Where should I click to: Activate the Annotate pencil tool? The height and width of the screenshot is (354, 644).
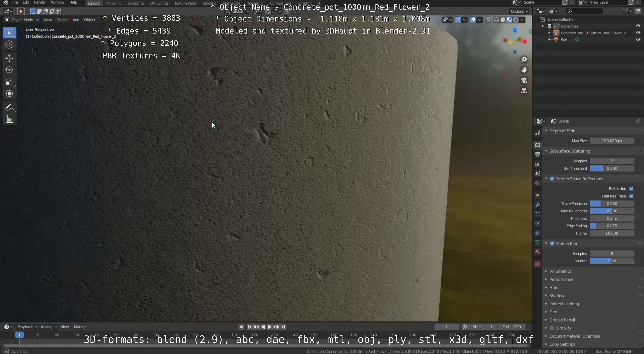click(x=9, y=107)
